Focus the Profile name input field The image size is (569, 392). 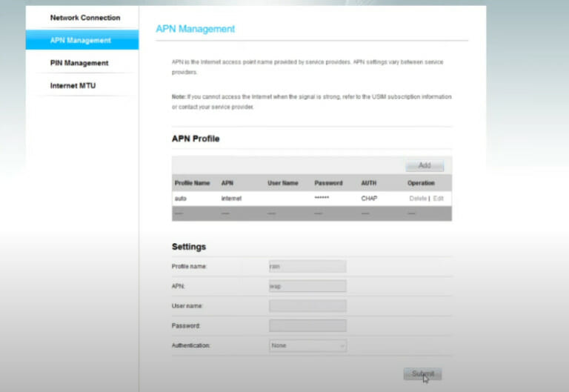click(307, 266)
